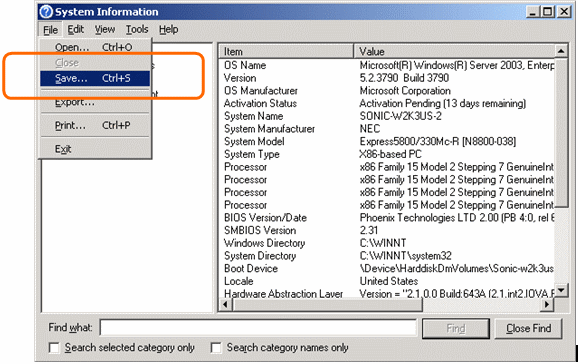The width and height of the screenshot is (578, 364).
Task: Select the SMBIOS Version row
Action: tap(387, 230)
